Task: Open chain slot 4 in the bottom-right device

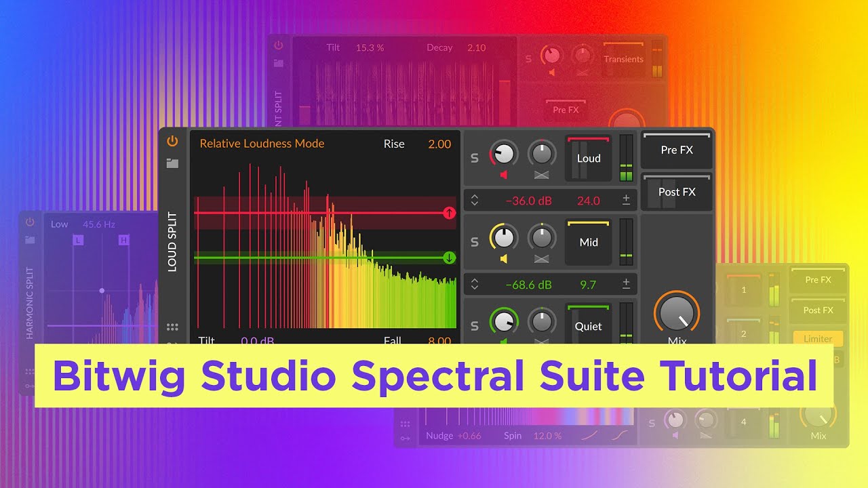Action: coord(743,422)
